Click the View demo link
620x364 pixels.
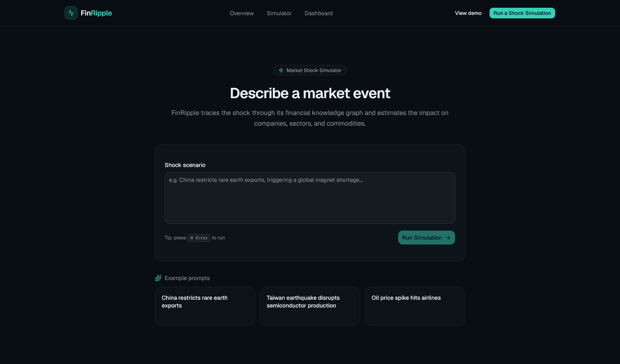pos(468,13)
